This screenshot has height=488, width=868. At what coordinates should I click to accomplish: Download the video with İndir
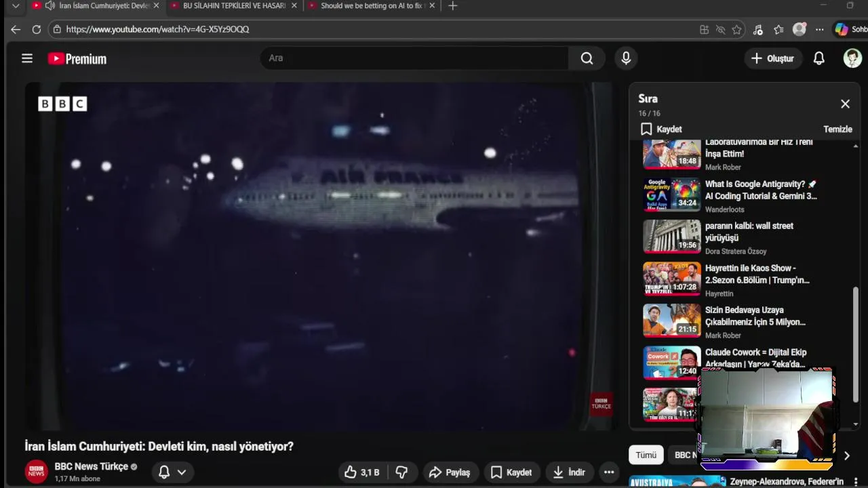pos(569,472)
